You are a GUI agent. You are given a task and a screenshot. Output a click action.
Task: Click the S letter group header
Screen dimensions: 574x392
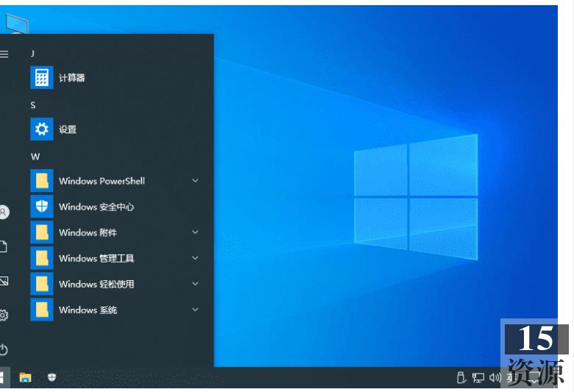[x=33, y=105]
